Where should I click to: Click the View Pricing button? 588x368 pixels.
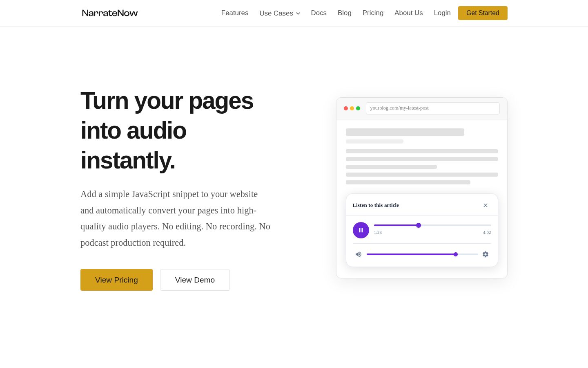tap(116, 280)
